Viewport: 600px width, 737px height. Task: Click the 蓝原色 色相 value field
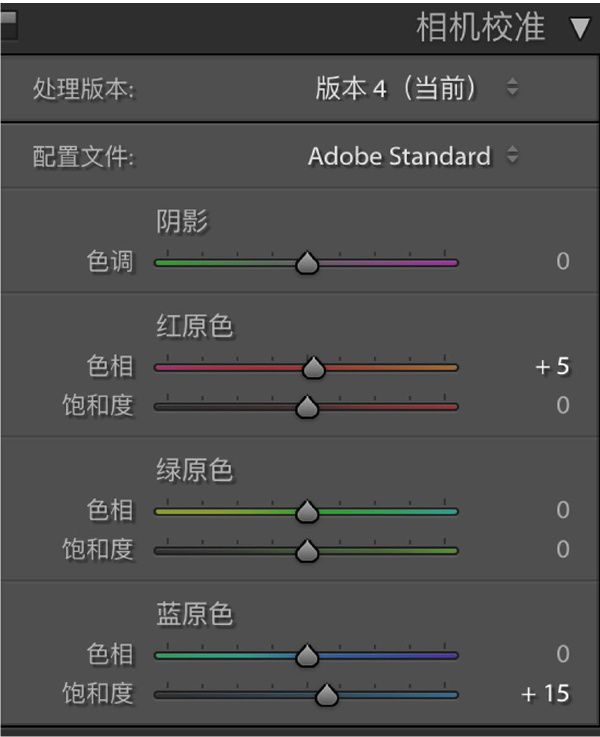562,655
